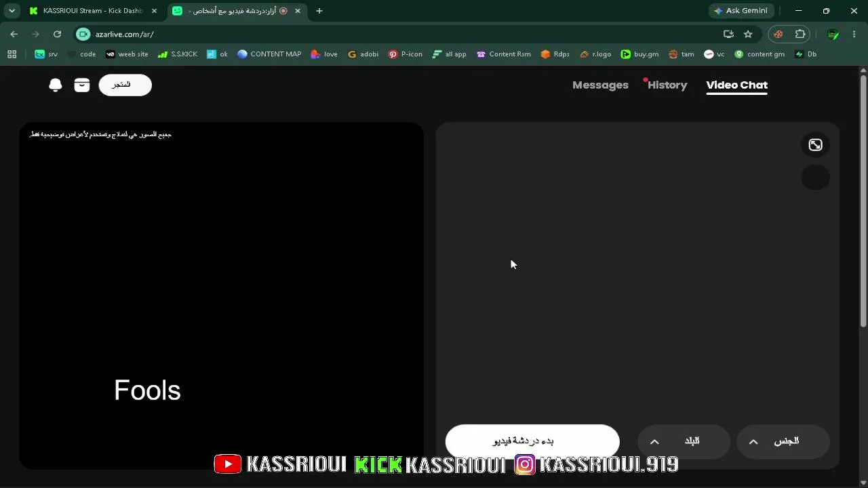Open the tab search dropdown

point(12,11)
